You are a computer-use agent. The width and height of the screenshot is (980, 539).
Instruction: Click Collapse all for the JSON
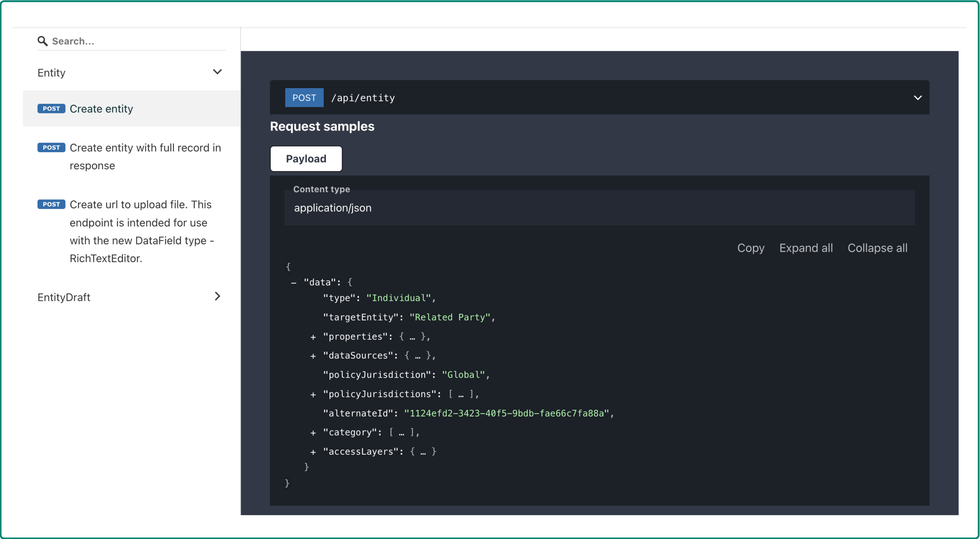tap(877, 248)
